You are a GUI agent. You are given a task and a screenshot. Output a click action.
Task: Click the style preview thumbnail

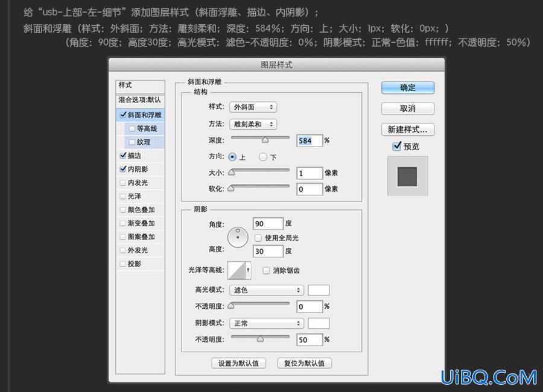(x=408, y=176)
